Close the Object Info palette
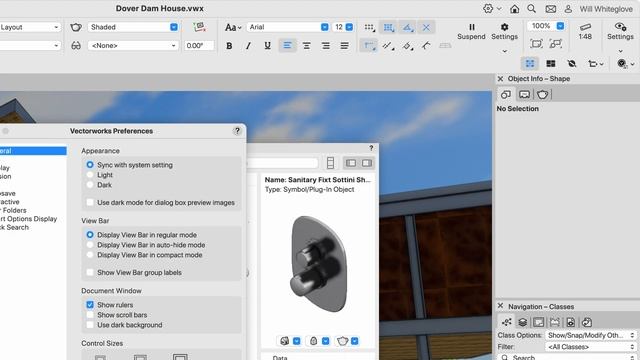This screenshot has height=360, width=640. (x=500, y=79)
